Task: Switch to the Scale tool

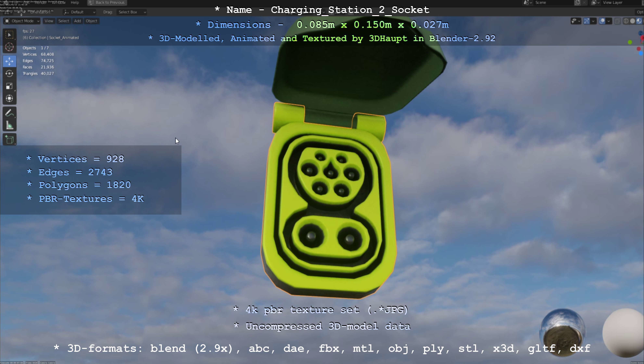Action: tap(9, 86)
